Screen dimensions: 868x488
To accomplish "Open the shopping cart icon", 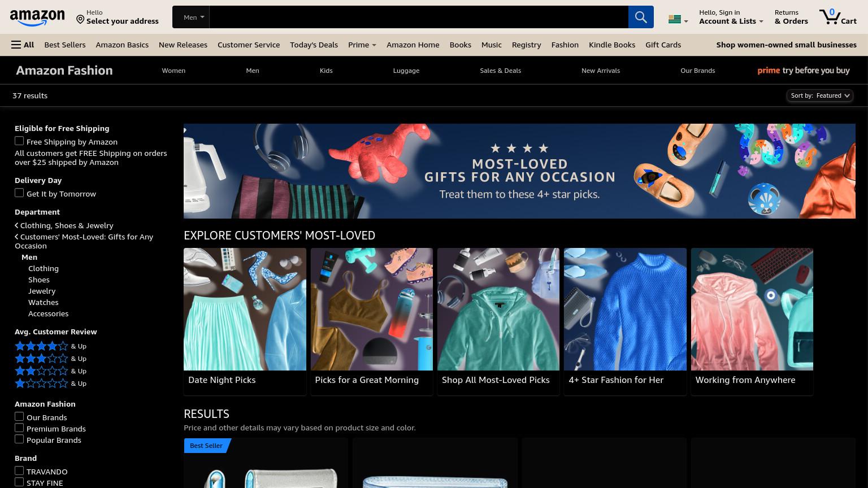I will 837,17.
